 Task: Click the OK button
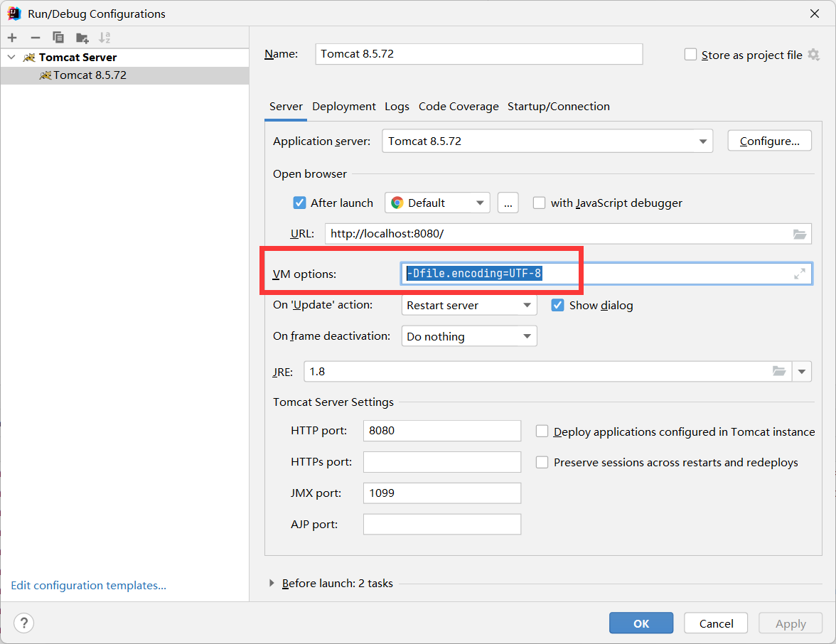[x=641, y=623]
